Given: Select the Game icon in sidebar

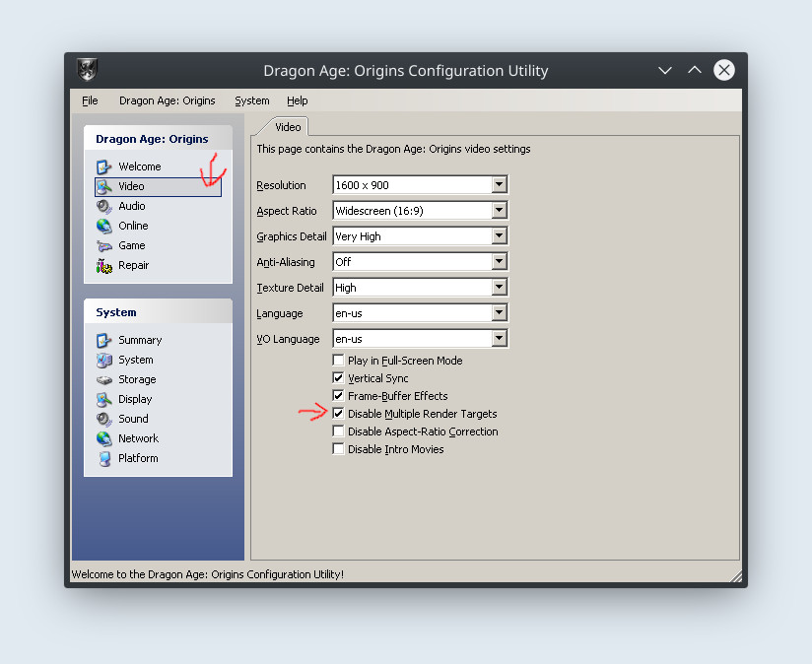Looking at the screenshot, I should pyautogui.click(x=104, y=245).
